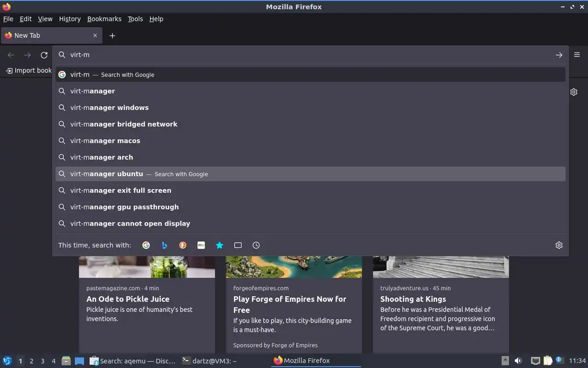Open search settings gear in dropdown

tap(559, 245)
